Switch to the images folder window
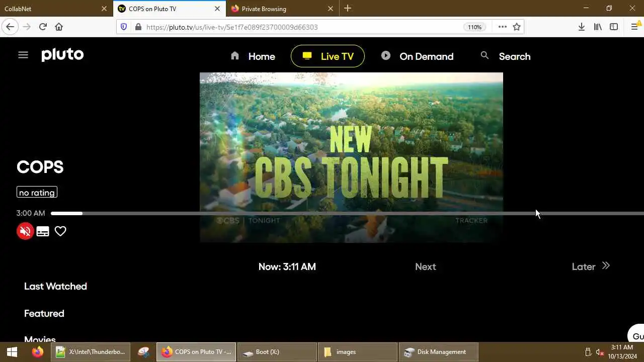This screenshot has width=644, height=362. pos(358,352)
